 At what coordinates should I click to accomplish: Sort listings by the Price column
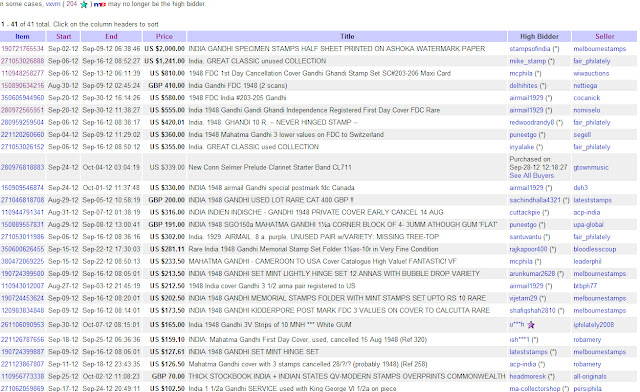pos(164,36)
